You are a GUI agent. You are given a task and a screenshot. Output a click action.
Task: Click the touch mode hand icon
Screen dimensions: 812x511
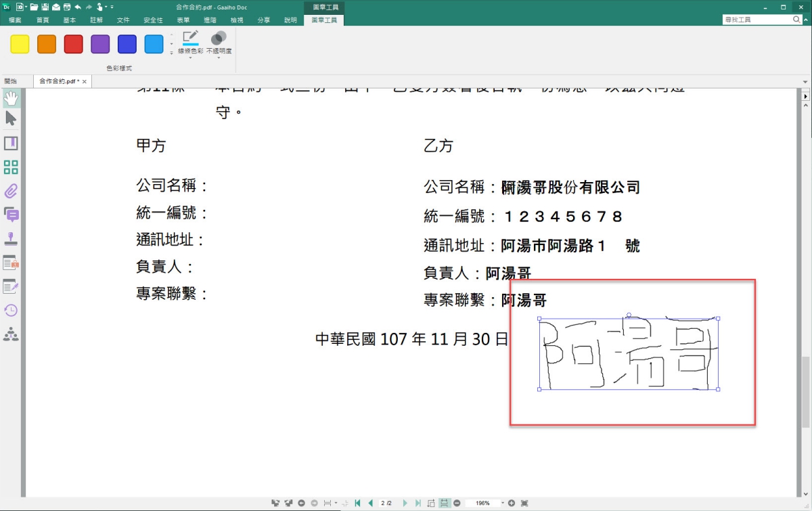[x=99, y=7]
